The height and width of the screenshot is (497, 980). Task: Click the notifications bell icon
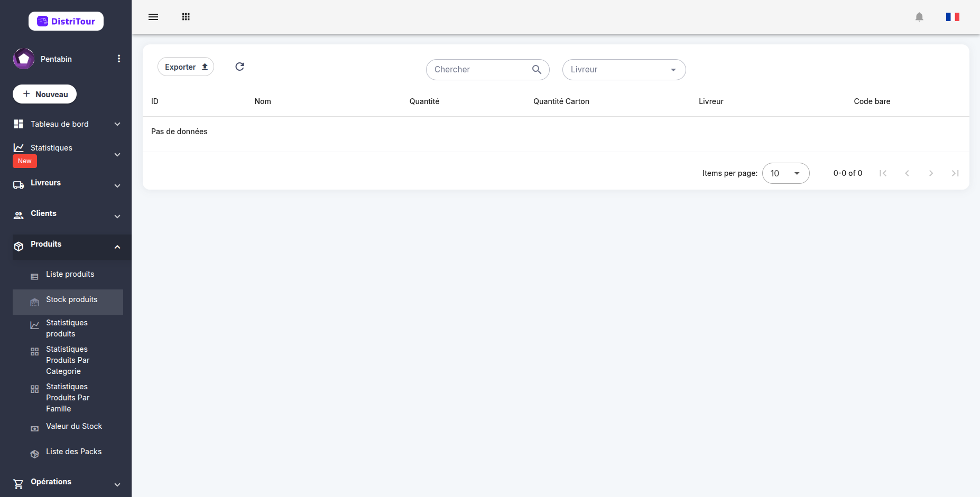click(919, 17)
